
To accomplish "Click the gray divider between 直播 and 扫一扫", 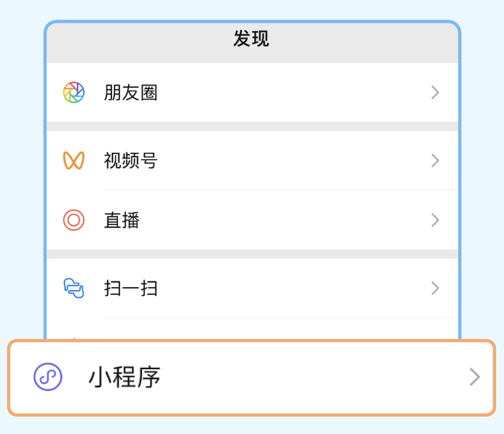I will [x=252, y=254].
